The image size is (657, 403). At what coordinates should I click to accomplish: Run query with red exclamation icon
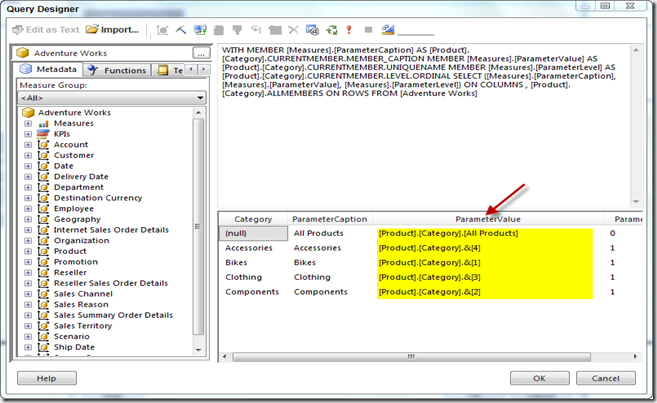tap(349, 30)
